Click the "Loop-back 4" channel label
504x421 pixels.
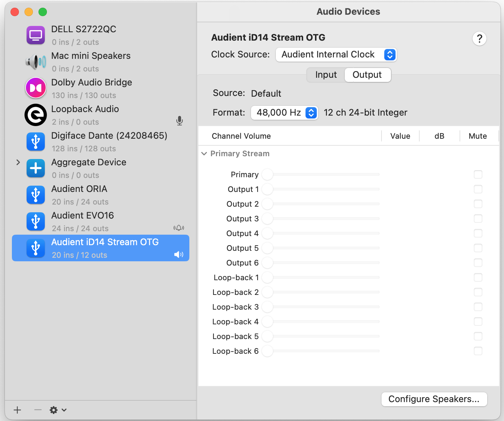point(236,322)
